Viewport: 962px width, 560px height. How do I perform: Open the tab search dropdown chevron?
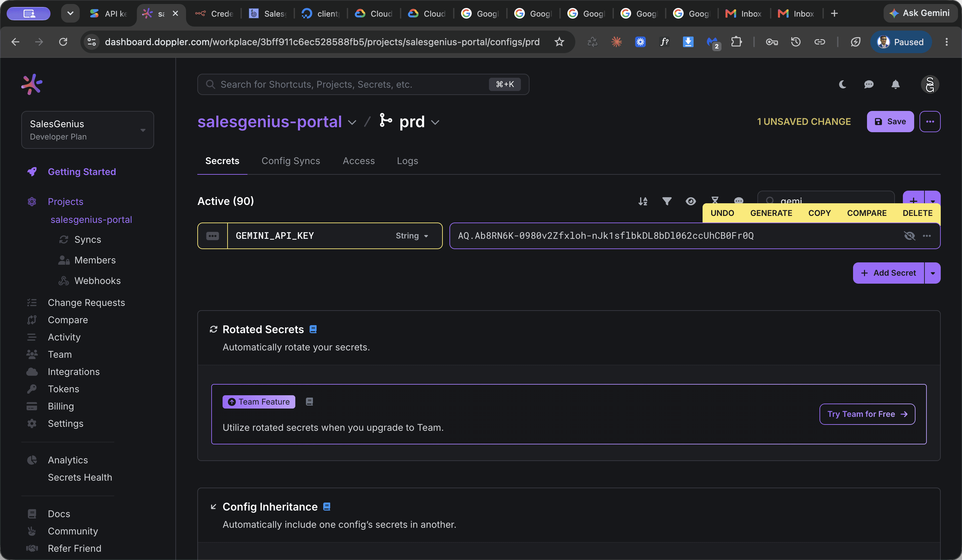point(70,13)
